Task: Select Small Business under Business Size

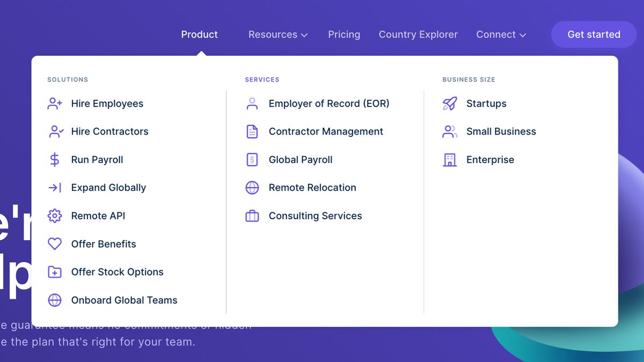Action: 500,131
